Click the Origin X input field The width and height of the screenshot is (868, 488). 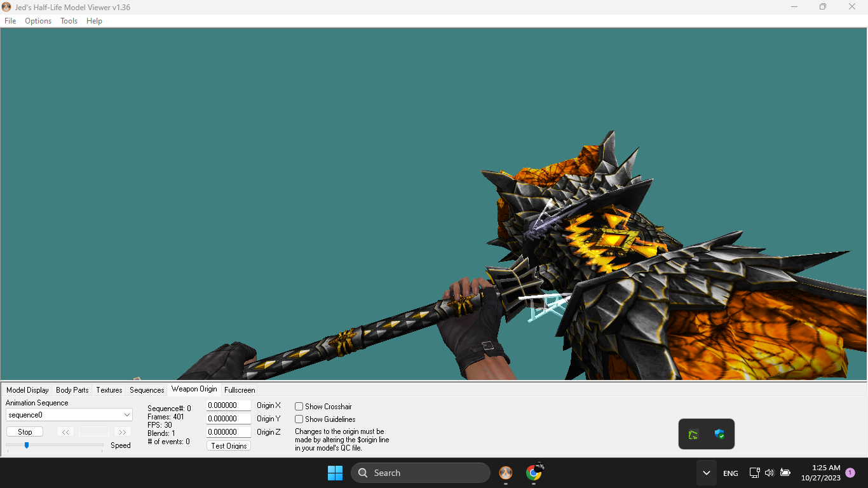pos(228,405)
